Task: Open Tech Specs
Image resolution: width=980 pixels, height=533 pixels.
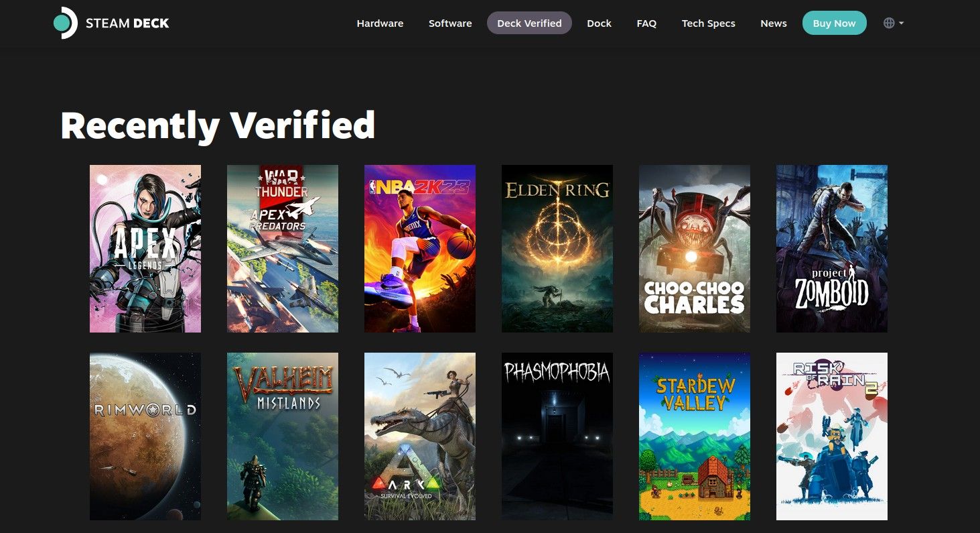Action: 708,23
